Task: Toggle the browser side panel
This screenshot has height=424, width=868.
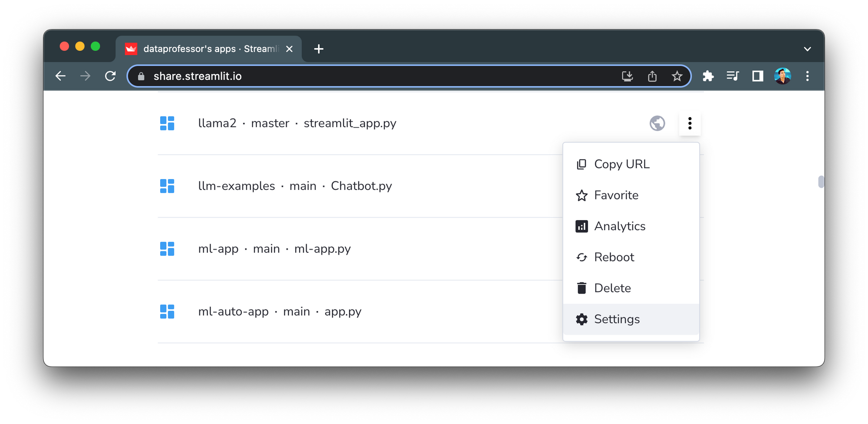Action: click(x=757, y=76)
